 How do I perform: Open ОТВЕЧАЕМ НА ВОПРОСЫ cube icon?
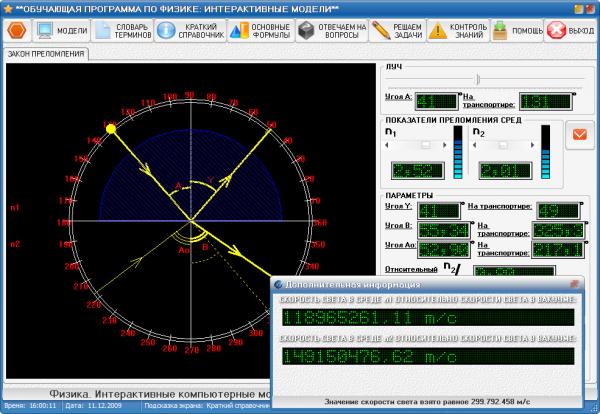click(x=306, y=31)
